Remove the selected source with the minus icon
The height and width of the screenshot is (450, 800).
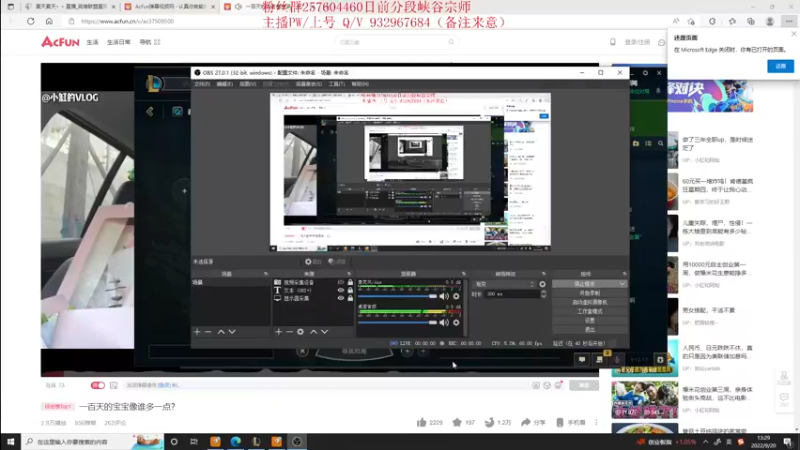pos(289,332)
